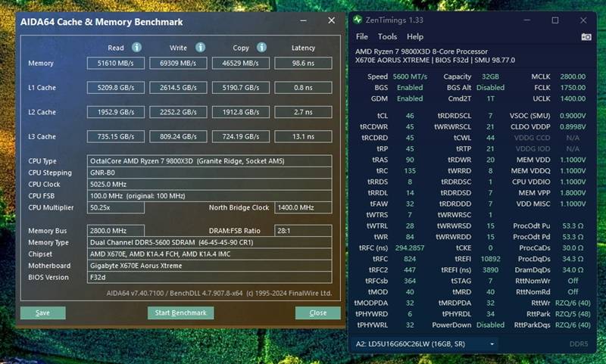Open the Help menu in ZenTimings

[415, 36]
